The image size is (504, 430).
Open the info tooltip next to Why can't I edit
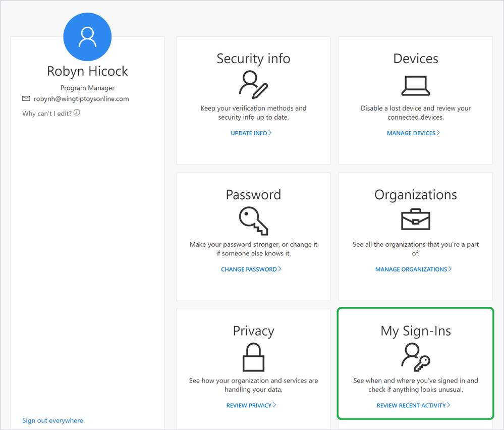pyautogui.click(x=76, y=113)
